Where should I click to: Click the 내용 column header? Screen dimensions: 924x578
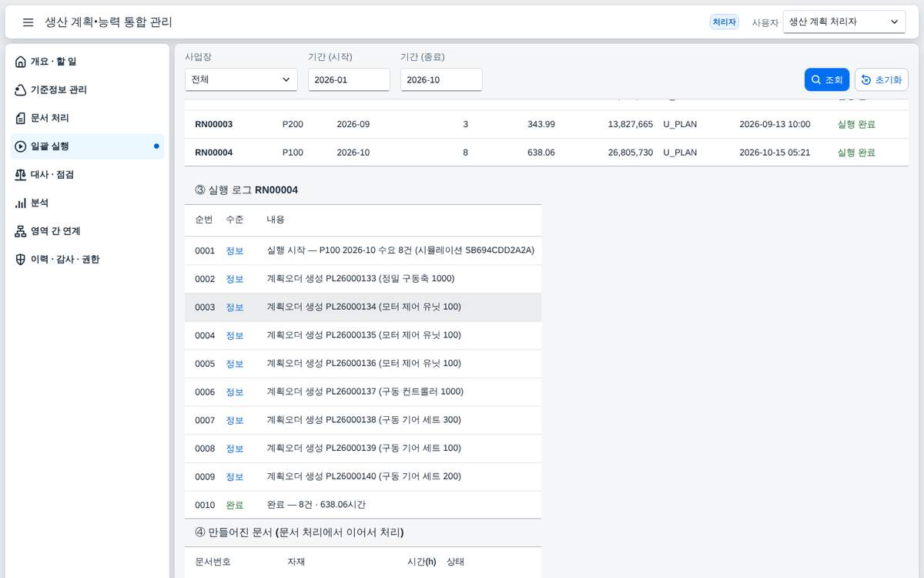click(276, 220)
